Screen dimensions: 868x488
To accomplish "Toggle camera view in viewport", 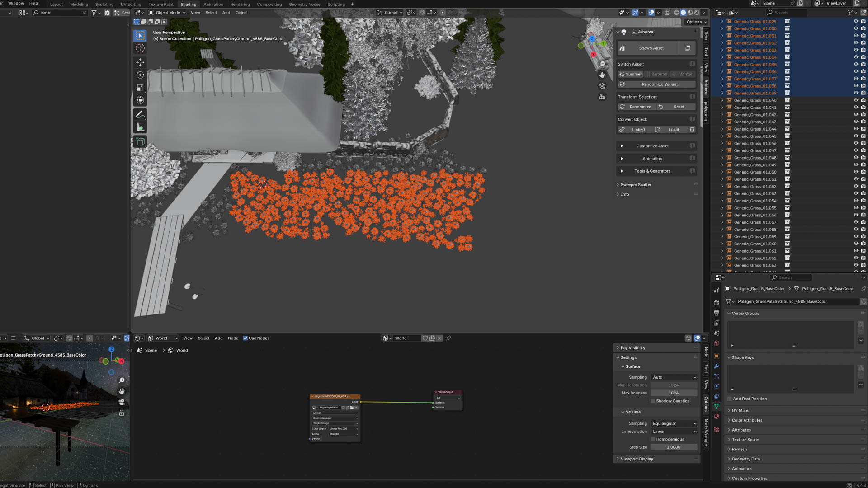I will pyautogui.click(x=602, y=86).
